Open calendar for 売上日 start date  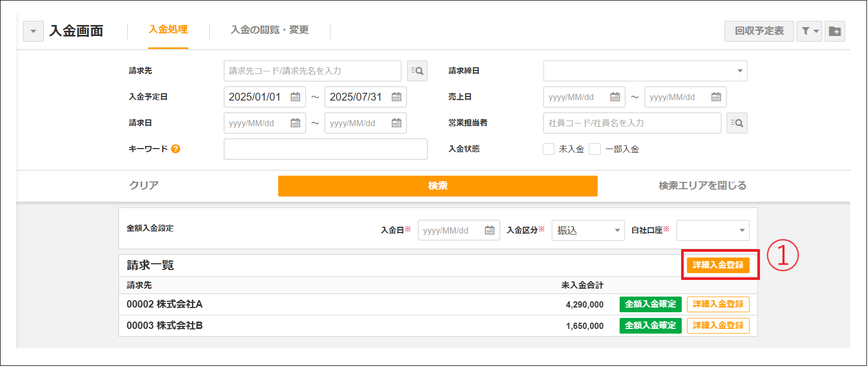pos(615,97)
